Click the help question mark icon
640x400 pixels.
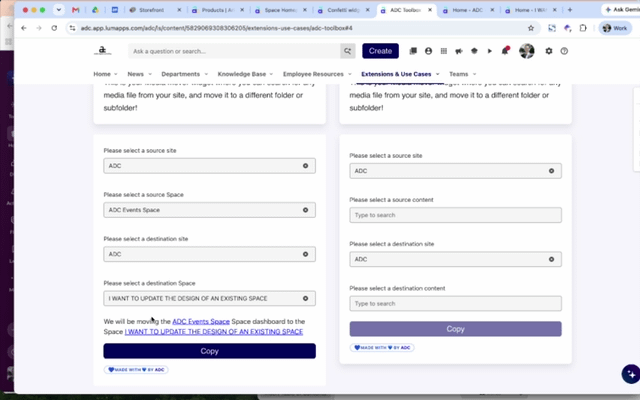[564, 51]
